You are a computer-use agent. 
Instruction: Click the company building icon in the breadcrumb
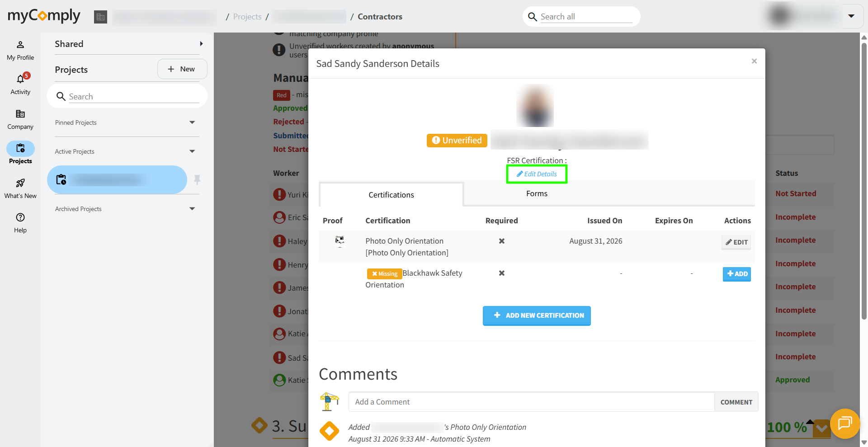pos(100,17)
